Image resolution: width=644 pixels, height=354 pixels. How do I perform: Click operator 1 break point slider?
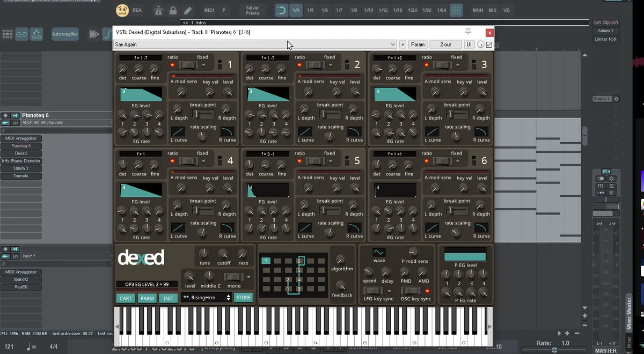click(x=203, y=114)
